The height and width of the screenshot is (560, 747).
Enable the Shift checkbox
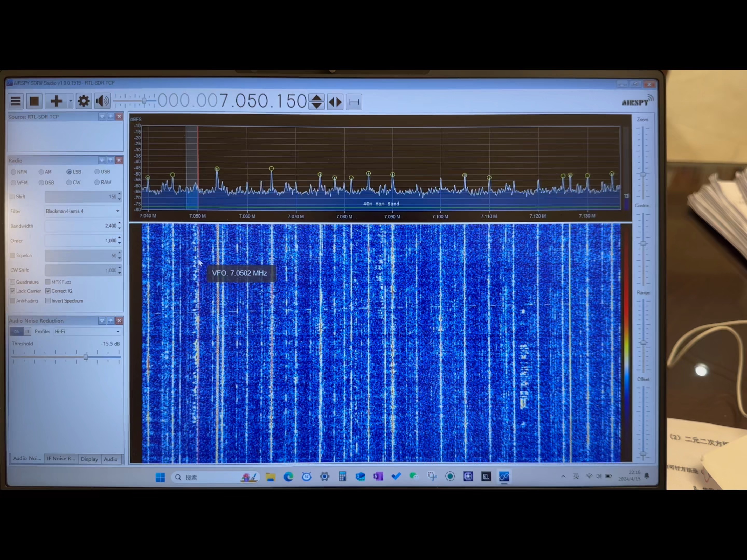click(12, 197)
